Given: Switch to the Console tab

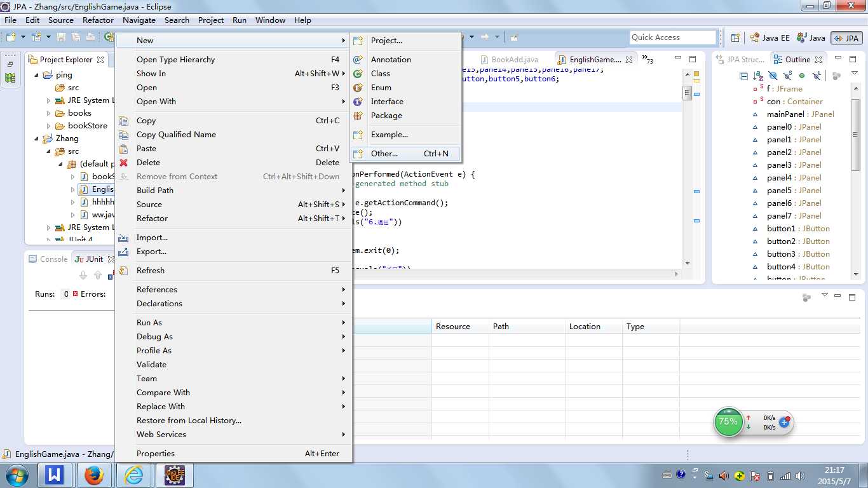Looking at the screenshot, I should (x=48, y=259).
